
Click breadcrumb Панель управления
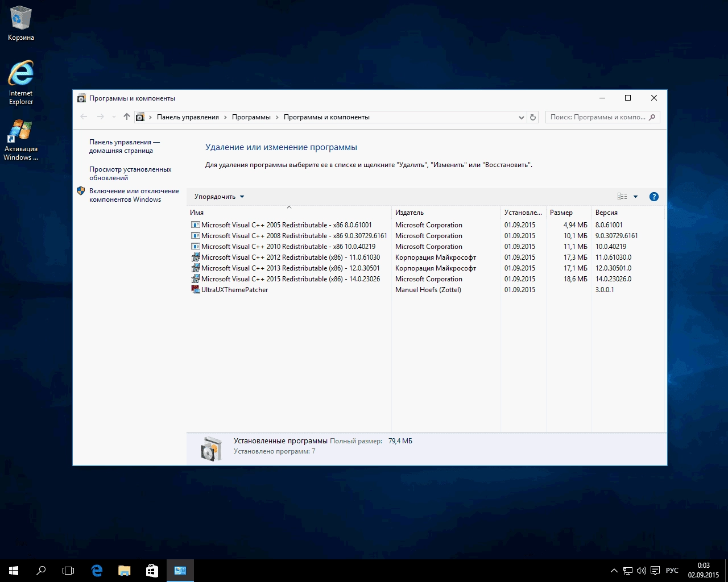pos(188,117)
